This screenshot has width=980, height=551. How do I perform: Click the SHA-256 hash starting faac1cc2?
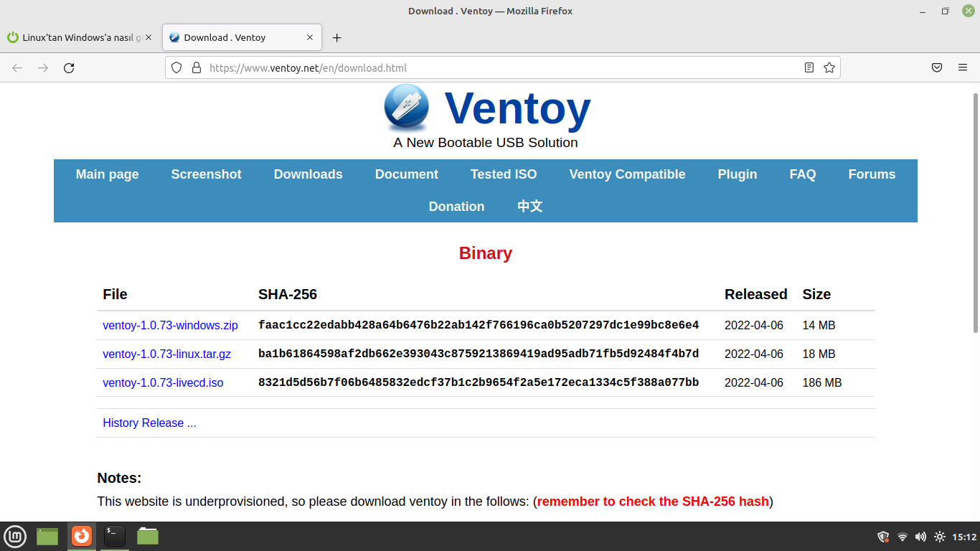[479, 325]
